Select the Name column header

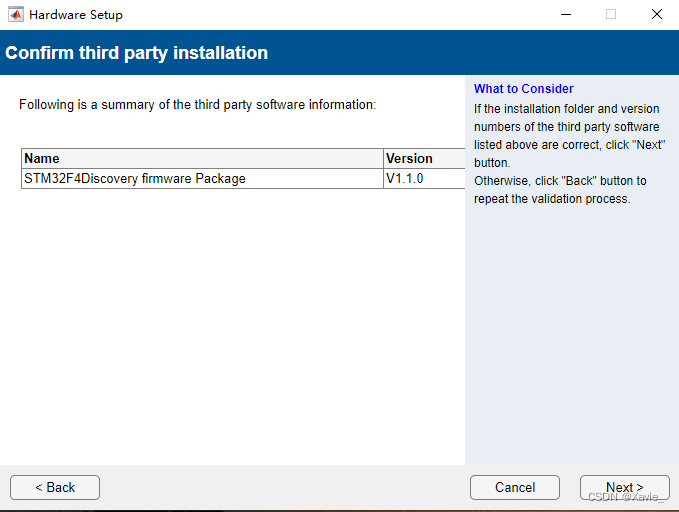pyautogui.click(x=202, y=159)
